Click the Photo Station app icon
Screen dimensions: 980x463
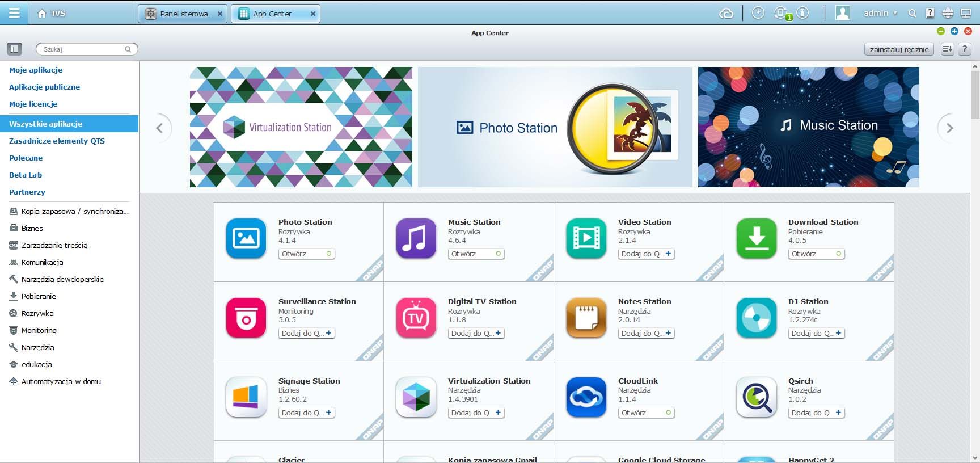point(246,238)
